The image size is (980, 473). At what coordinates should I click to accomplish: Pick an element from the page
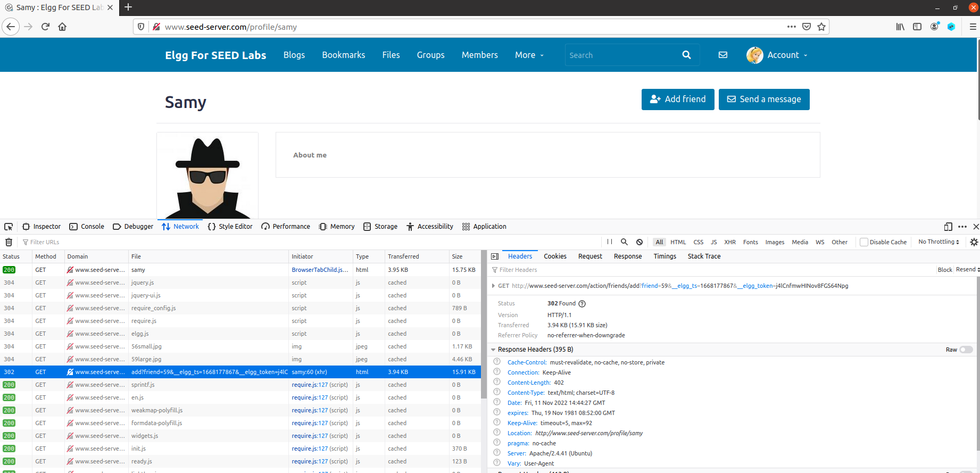pos(9,227)
